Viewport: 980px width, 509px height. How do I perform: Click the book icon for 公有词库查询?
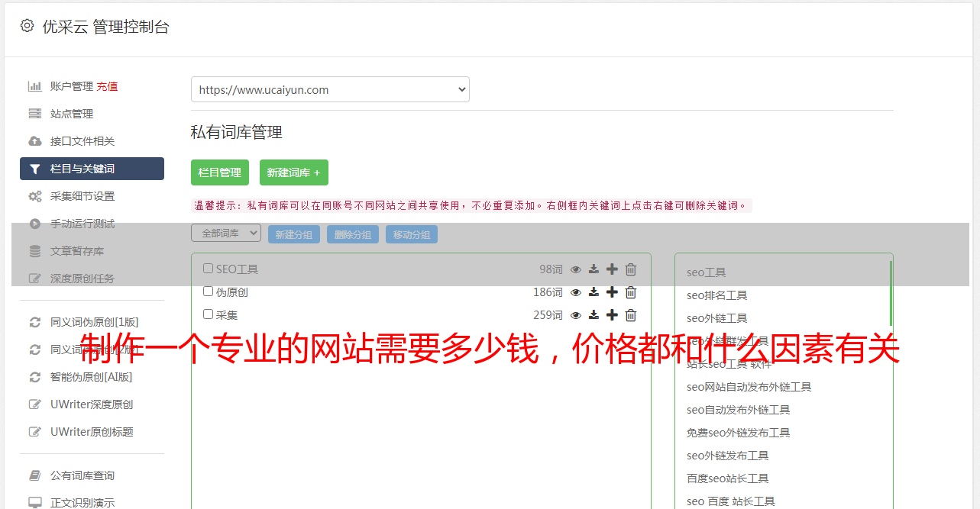click(35, 475)
